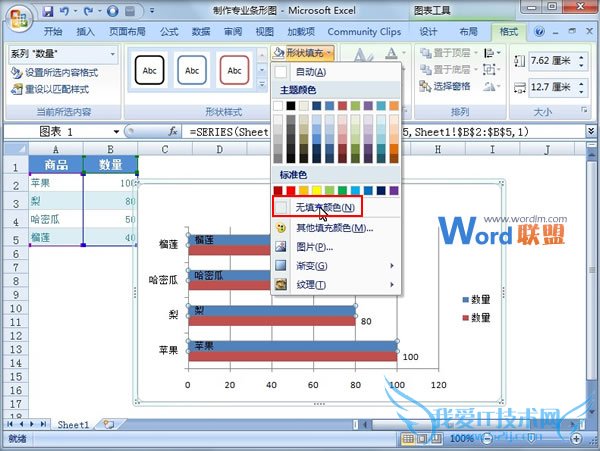Image resolution: width=600 pixels, height=451 pixels.
Task: Click the red 数量 legend entry
Action: point(476,317)
